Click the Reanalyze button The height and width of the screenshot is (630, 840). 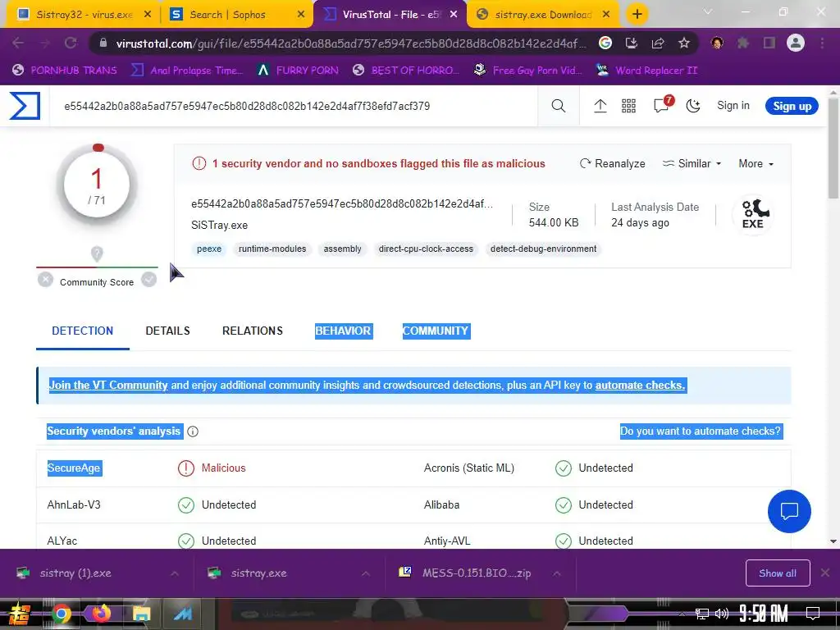612,163
